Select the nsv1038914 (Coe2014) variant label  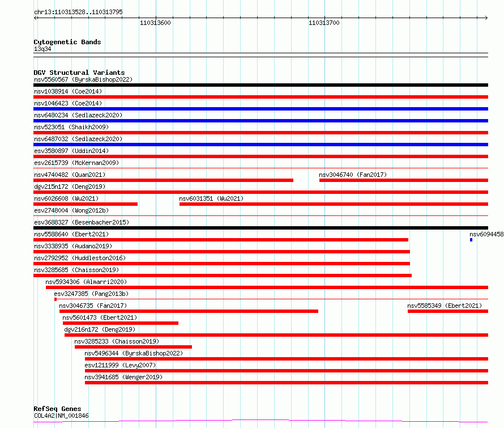68,91
